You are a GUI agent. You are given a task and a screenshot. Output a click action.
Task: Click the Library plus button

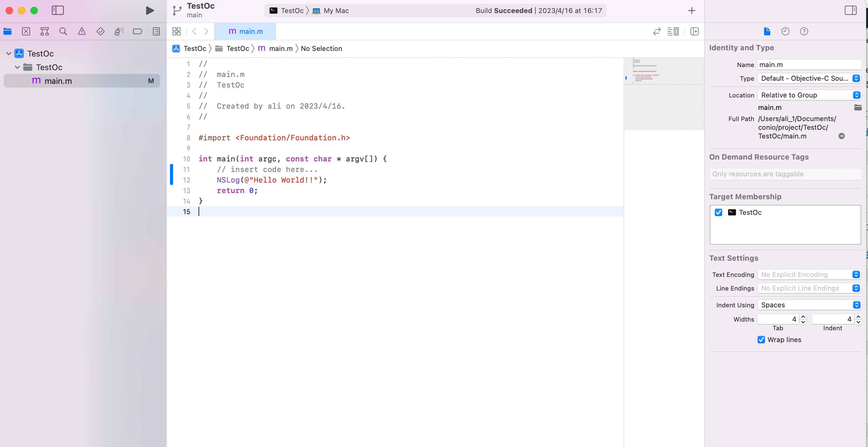point(691,11)
